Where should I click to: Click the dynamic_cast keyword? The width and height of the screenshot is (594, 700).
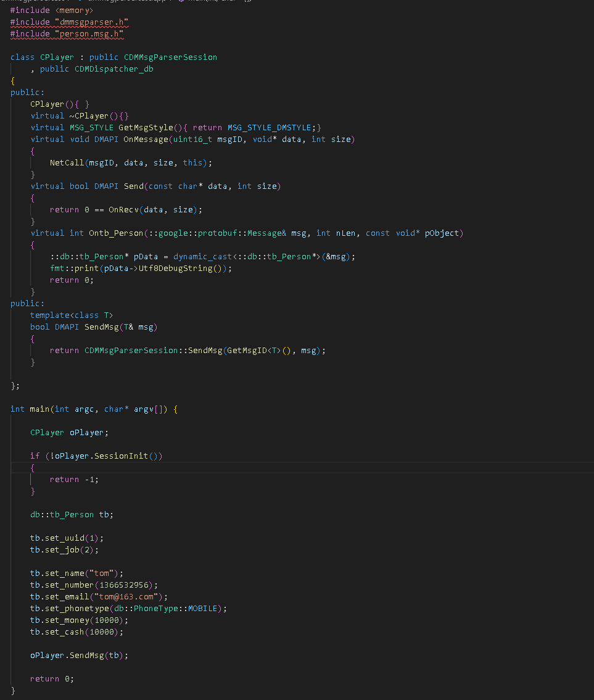pyautogui.click(x=202, y=257)
